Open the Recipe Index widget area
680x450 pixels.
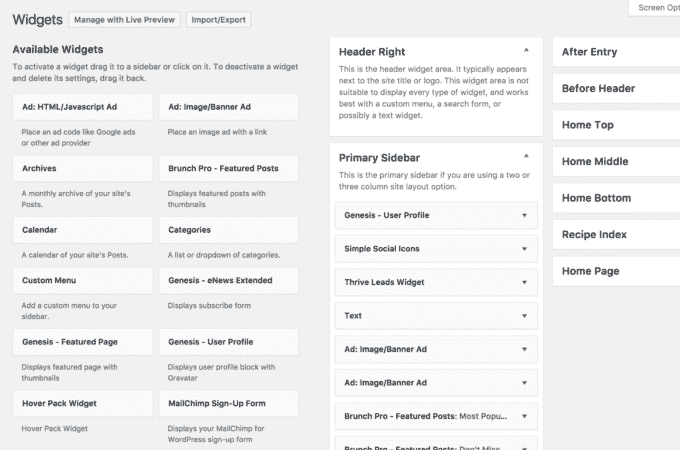(616, 235)
